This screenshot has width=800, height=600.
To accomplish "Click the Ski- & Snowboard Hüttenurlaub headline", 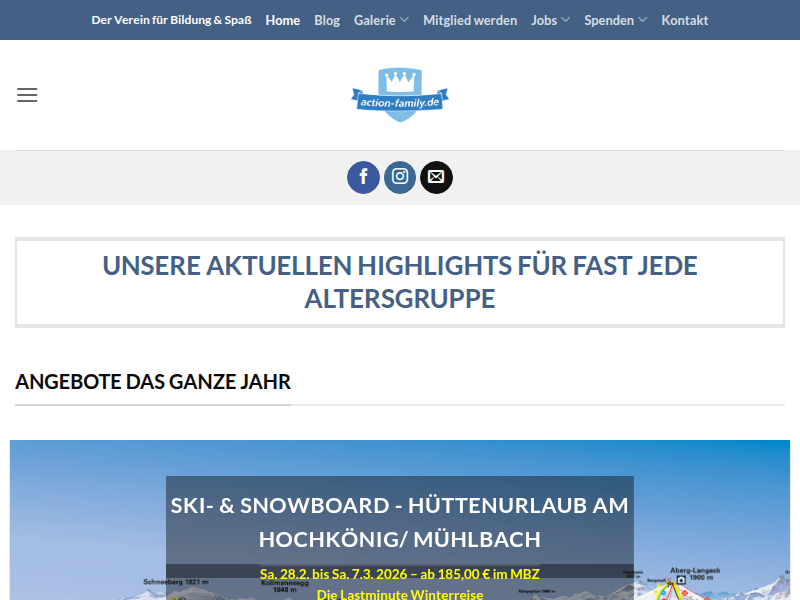I will 399,520.
